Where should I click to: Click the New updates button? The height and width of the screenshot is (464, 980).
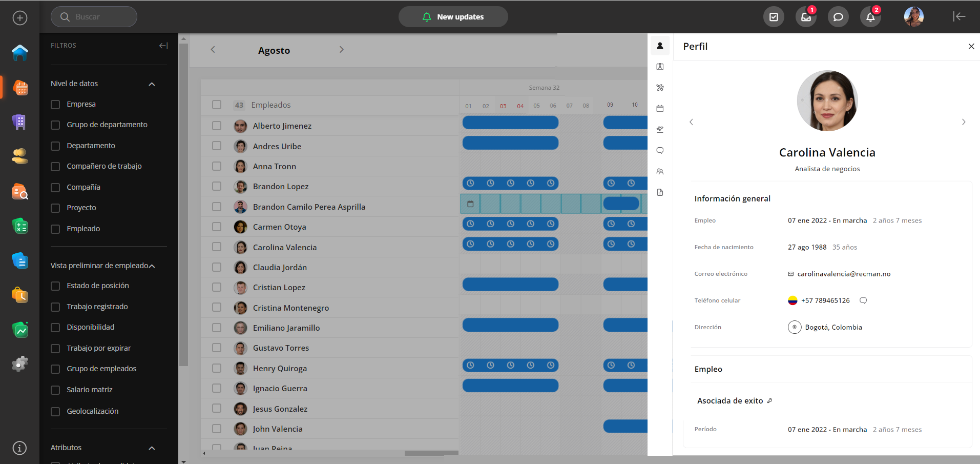[x=453, y=17]
